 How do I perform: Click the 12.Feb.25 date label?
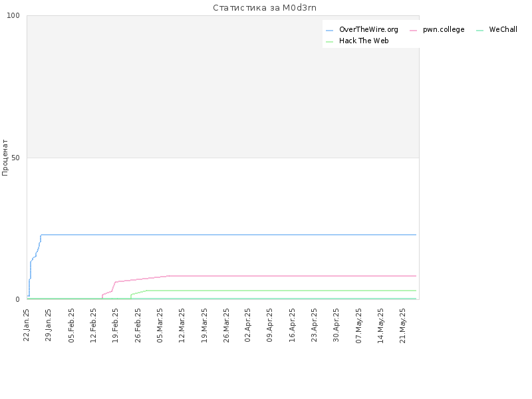coord(93,325)
